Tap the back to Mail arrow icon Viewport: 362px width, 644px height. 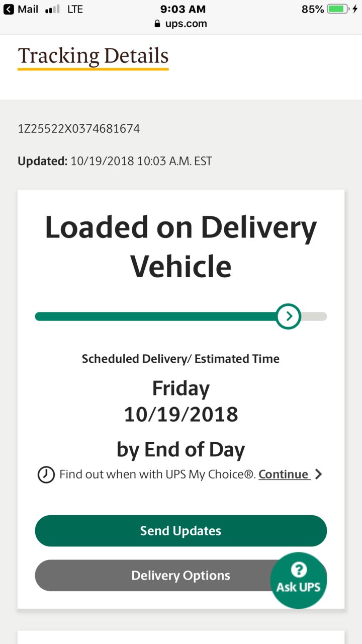pos(9,9)
